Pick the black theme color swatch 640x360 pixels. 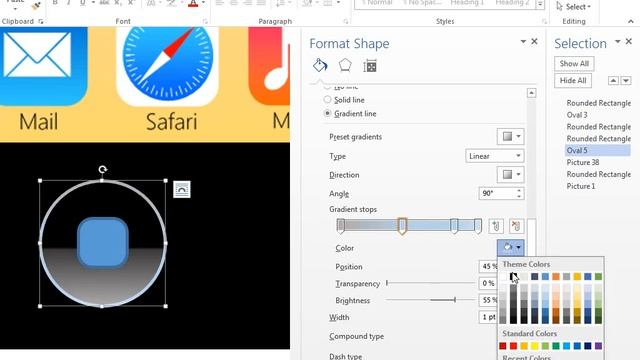pyautogui.click(x=513, y=277)
